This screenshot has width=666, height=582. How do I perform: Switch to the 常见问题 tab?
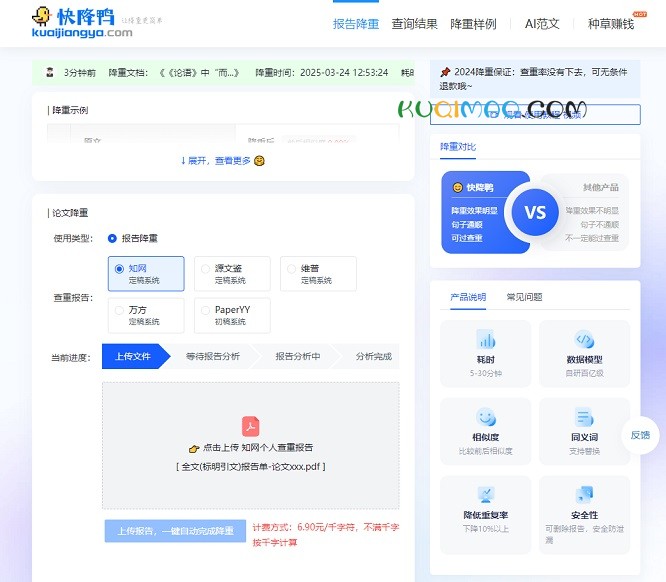coord(525,297)
